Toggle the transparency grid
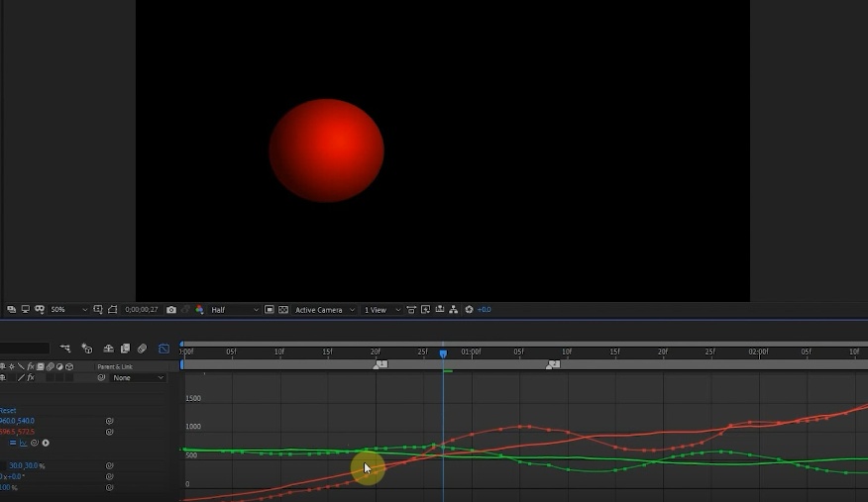868x502 pixels. pos(283,310)
